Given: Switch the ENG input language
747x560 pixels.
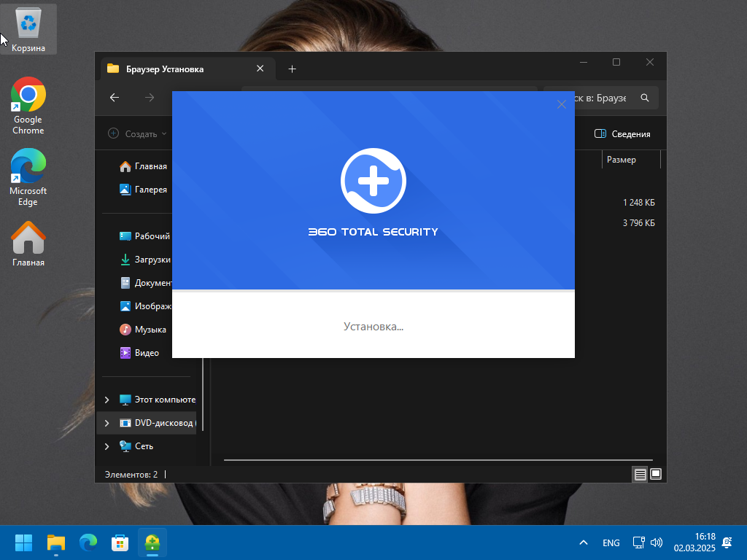Looking at the screenshot, I should [611, 542].
